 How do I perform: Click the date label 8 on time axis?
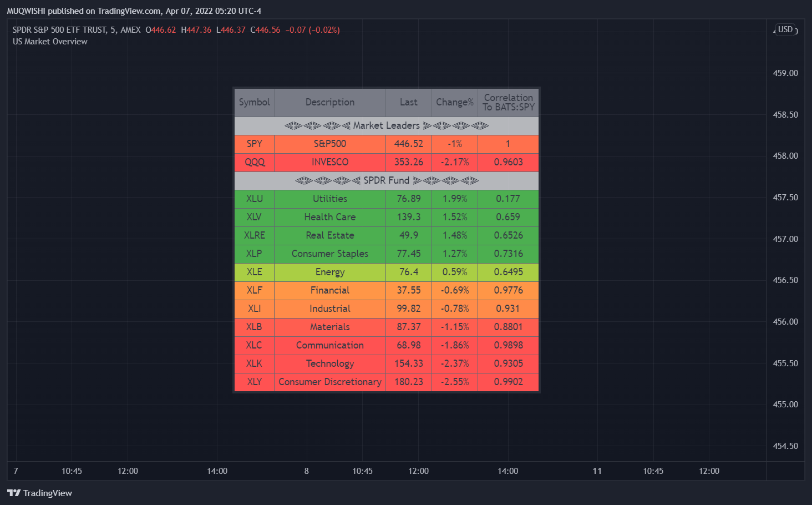[306, 471]
